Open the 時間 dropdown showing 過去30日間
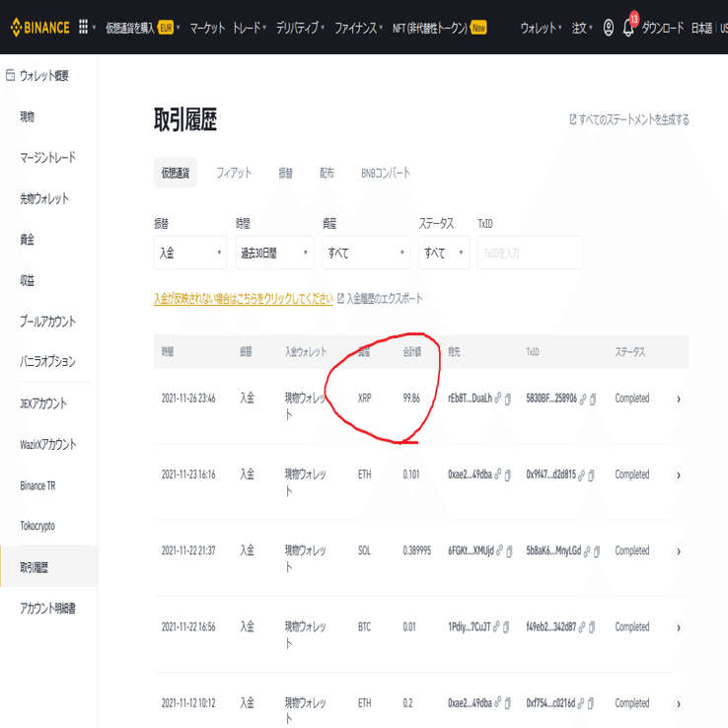 [x=275, y=253]
